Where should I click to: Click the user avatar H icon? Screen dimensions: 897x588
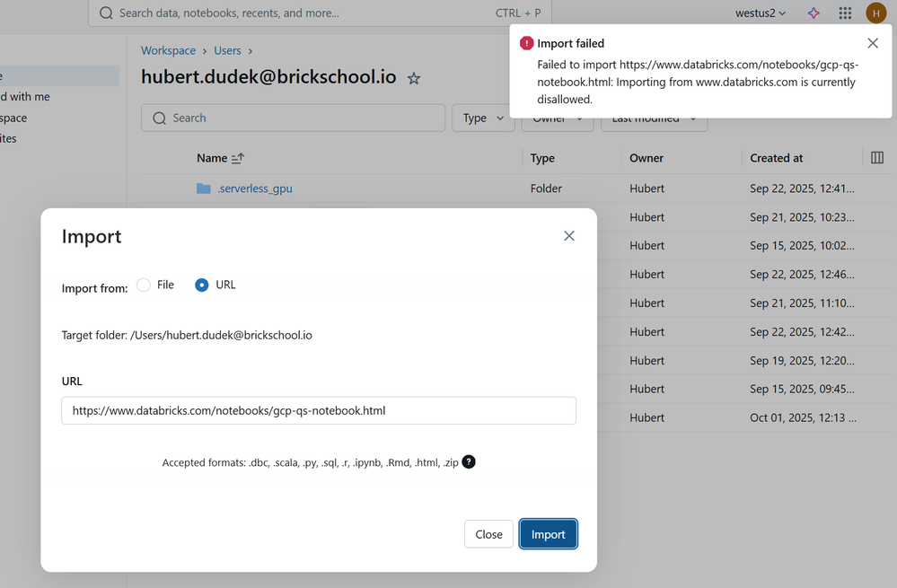click(x=875, y=13)
